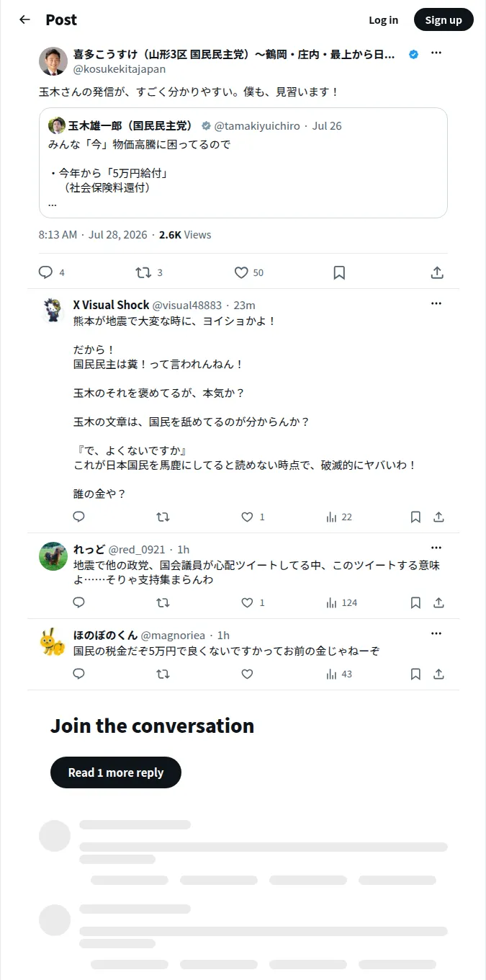This screenshot has width=486, height=980.
Task: Click the Log in button
Action: pyautogui.click(x=383, y=20)
